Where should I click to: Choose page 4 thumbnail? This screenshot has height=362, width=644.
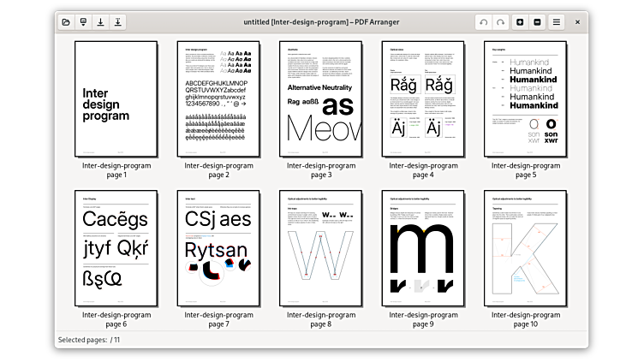coord(423,98)
